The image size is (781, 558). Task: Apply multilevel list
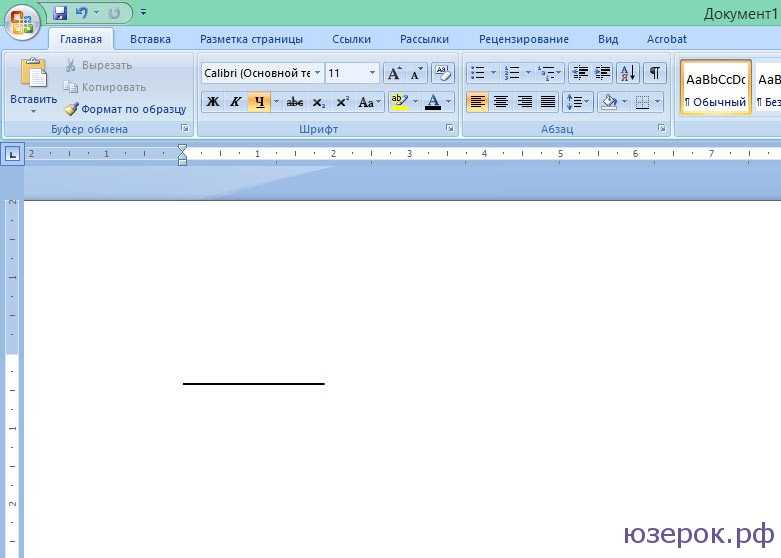547,73
